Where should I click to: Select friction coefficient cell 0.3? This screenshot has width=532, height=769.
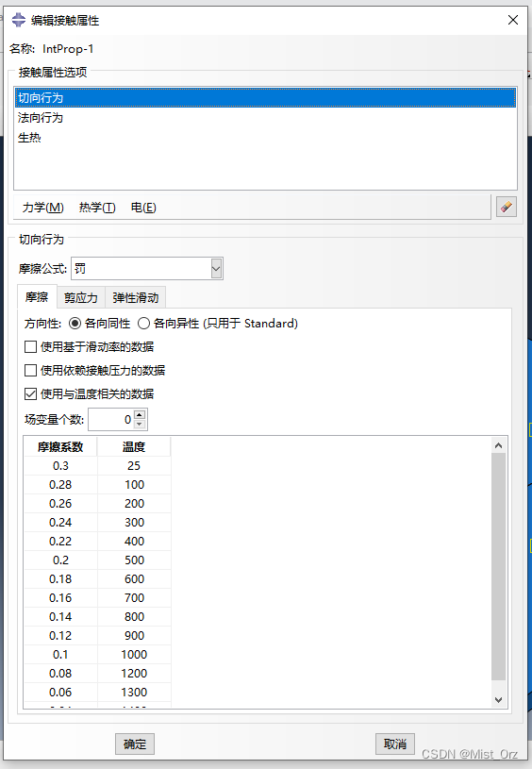(x=60, y=466)
